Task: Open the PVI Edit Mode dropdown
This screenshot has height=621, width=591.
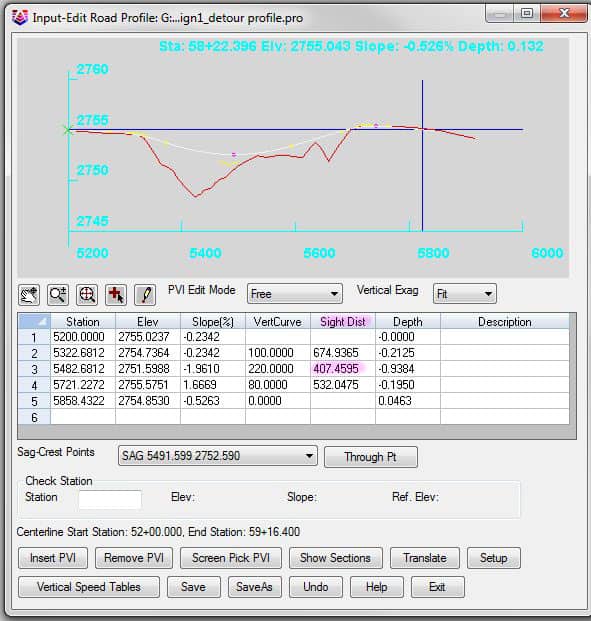Action: click(295, 294)
